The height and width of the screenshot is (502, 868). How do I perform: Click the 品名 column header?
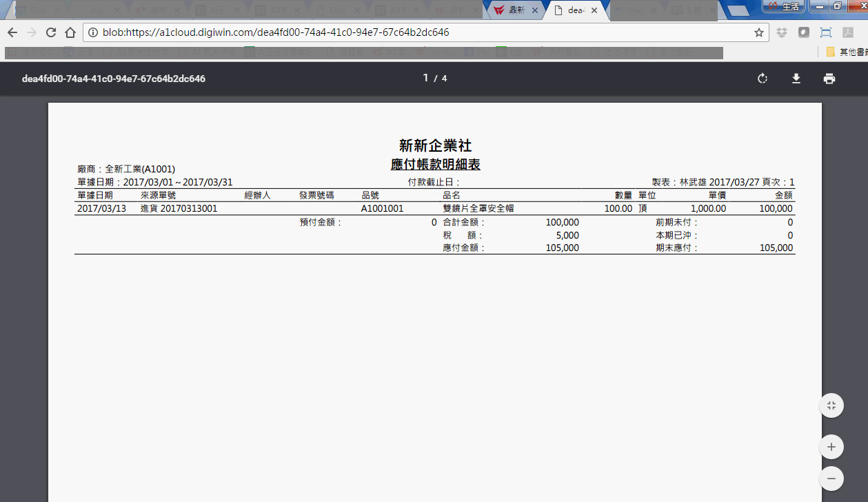tap(452, 196)
